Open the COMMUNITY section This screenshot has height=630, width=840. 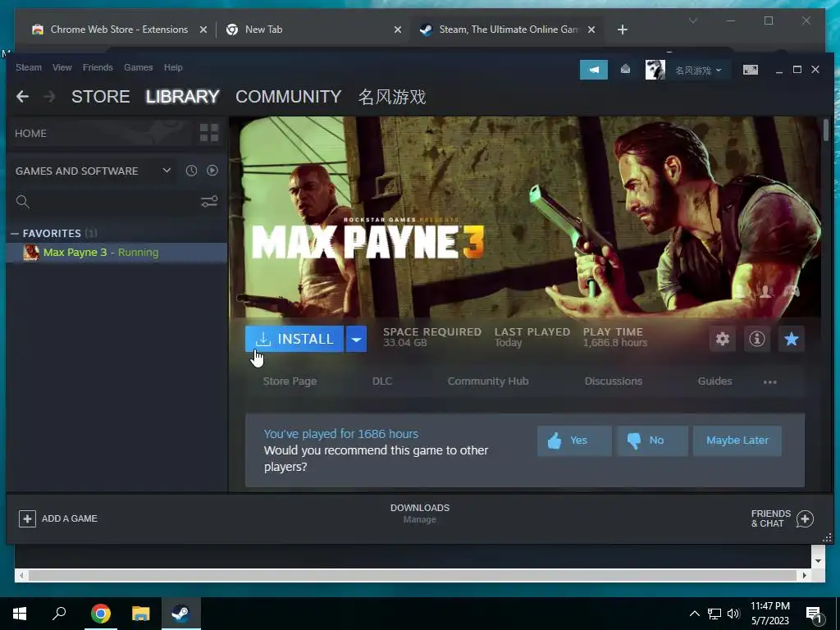(x=288, y=97)
